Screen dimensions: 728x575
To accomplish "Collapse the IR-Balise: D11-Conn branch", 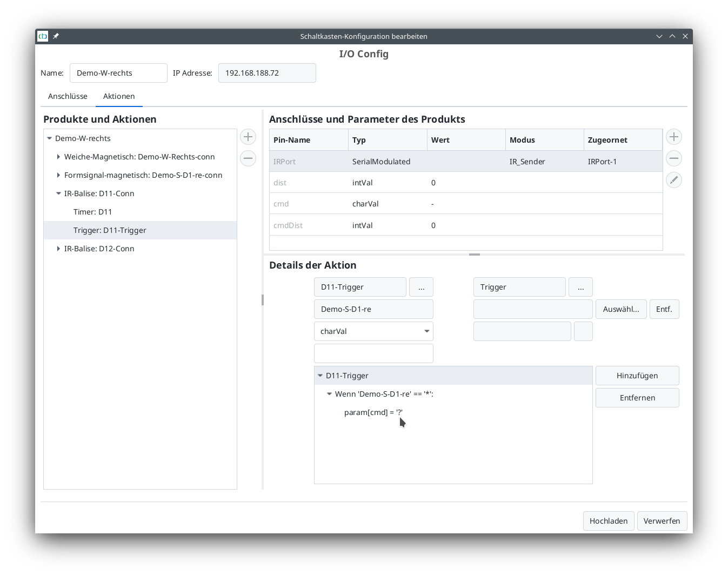I will coord(59,193).
